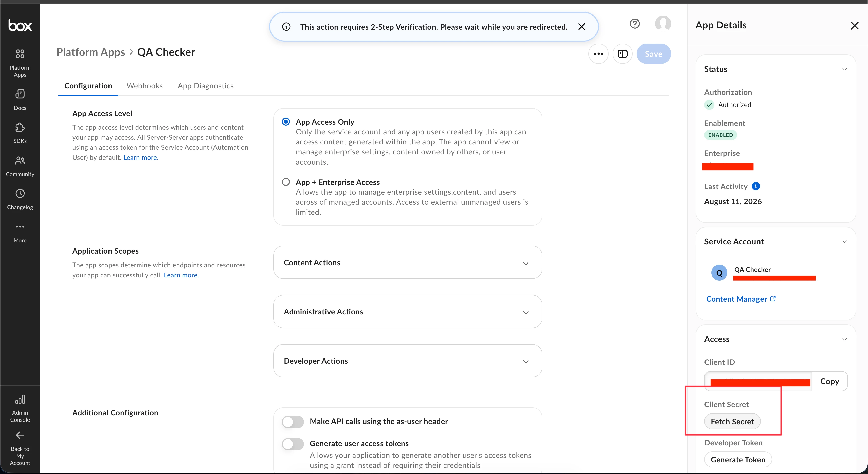This screenshot has width=868, height=474.
Task: Open the user profile avatar
Action: (663, 24)
